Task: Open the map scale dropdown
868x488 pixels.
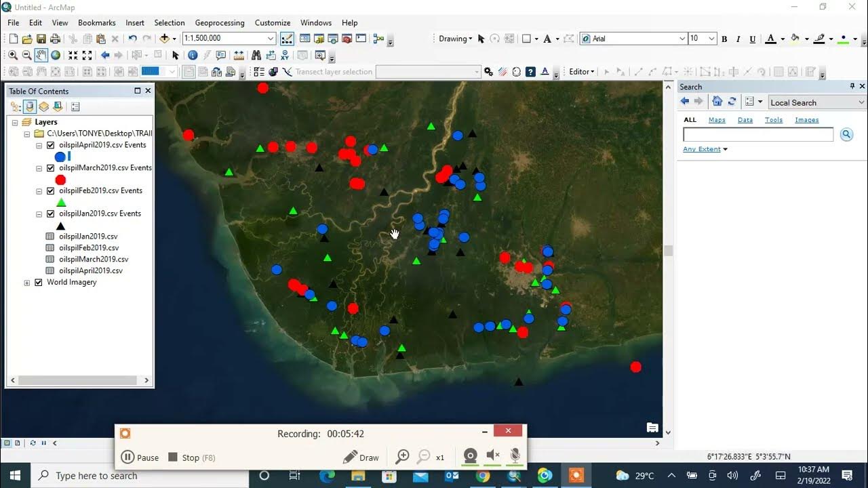Action: 271,39
